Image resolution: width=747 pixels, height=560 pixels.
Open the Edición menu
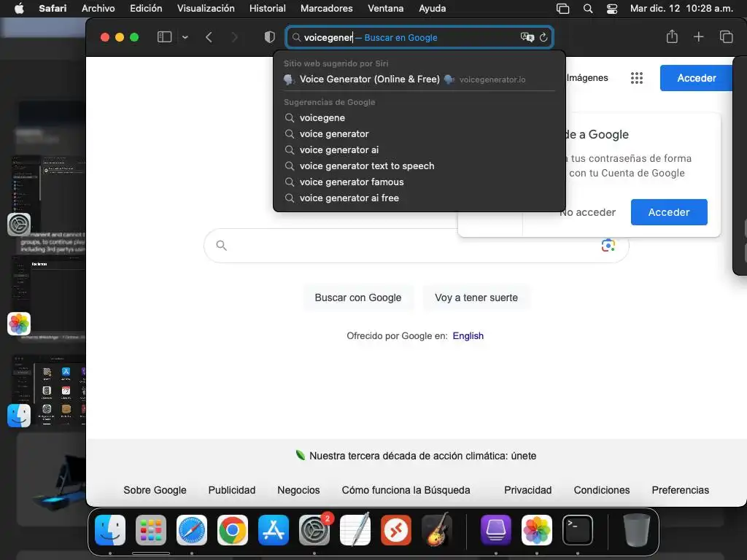(x=146, y=8)
